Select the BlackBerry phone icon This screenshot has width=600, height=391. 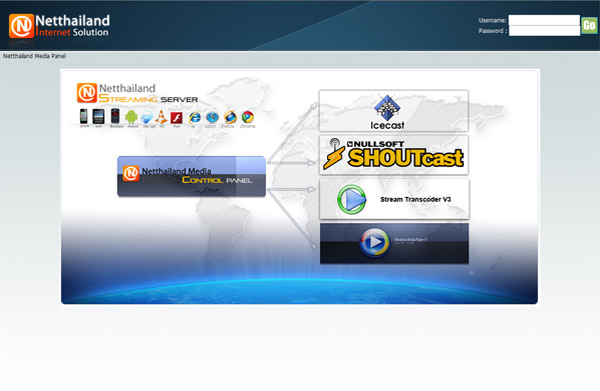click(115, 116)
